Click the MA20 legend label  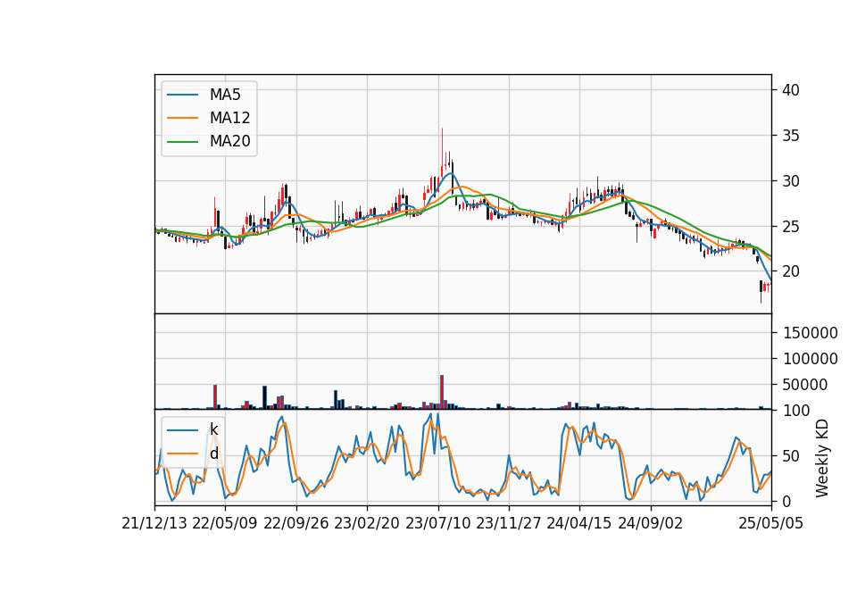229,141
